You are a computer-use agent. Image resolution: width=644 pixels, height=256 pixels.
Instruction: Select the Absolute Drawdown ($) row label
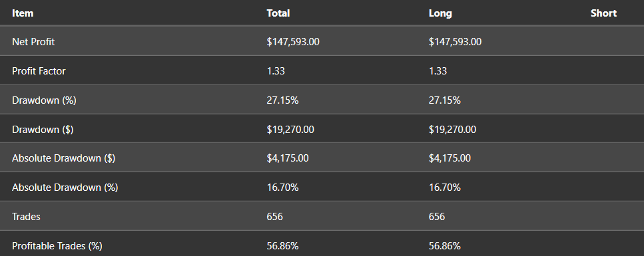pyautogui.click(x=64, y=158)
